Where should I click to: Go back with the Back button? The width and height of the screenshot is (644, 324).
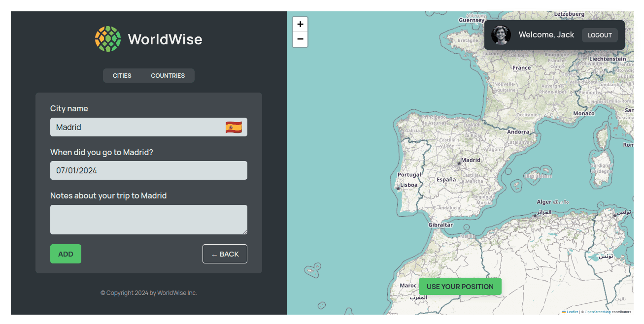coord(225,254)
